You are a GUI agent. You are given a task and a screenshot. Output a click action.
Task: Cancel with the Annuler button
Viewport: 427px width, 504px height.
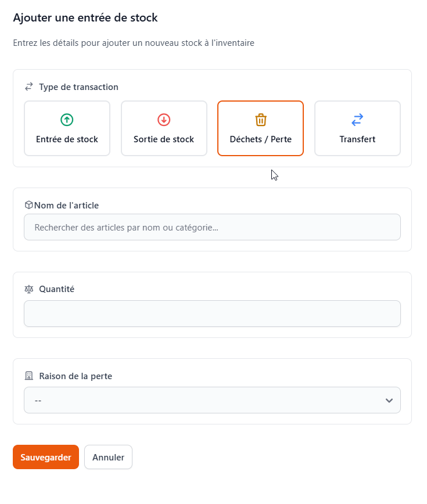[x=108, y=457]
